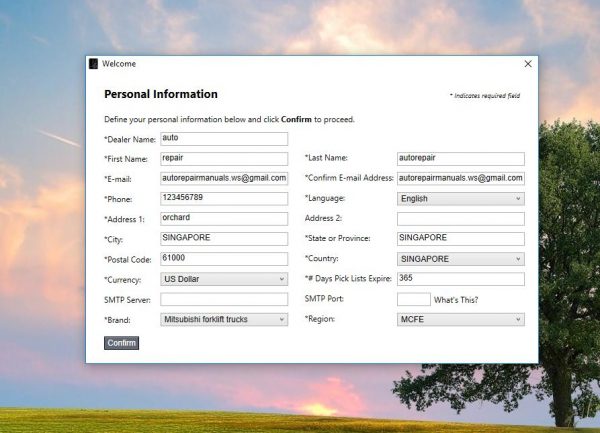600x433 pixels.
Task: Close the Welcome dialog window
Action: (x=528, y=64)
